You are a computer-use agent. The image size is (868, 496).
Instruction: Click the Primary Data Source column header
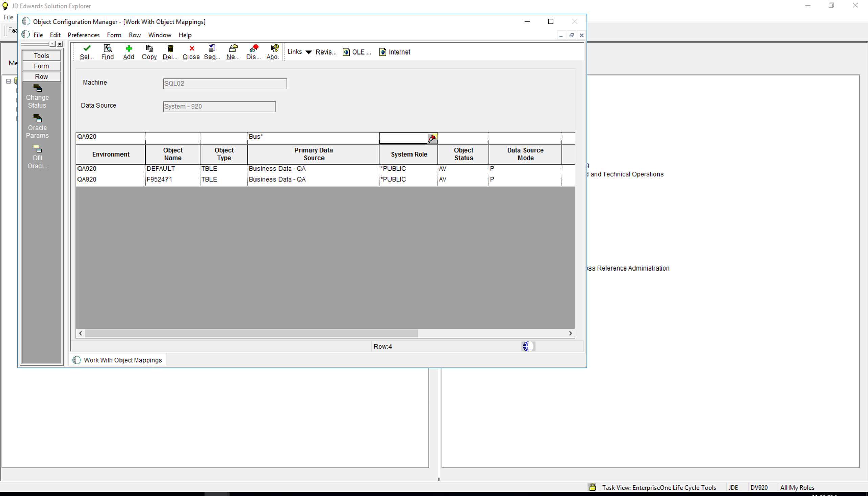313,154
